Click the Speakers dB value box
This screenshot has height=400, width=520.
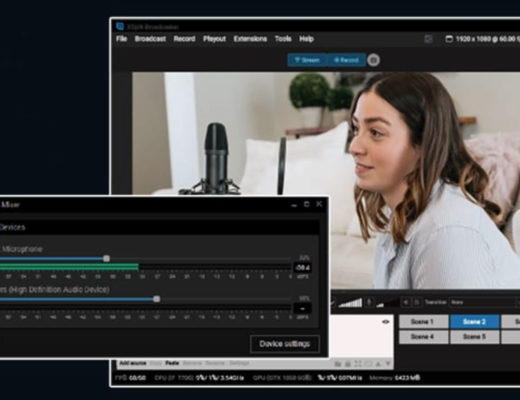click(x=302, y=308)
